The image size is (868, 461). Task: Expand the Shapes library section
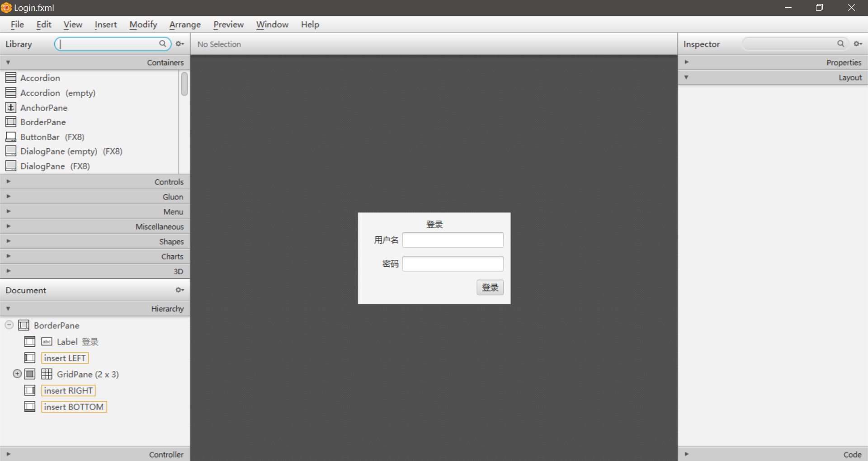point(8,241)
